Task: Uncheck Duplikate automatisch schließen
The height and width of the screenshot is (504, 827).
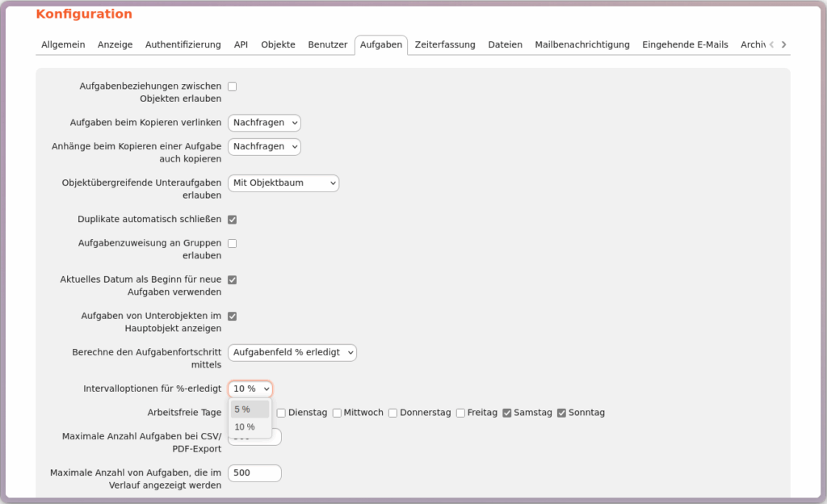Action: click(x=232, y=220)
